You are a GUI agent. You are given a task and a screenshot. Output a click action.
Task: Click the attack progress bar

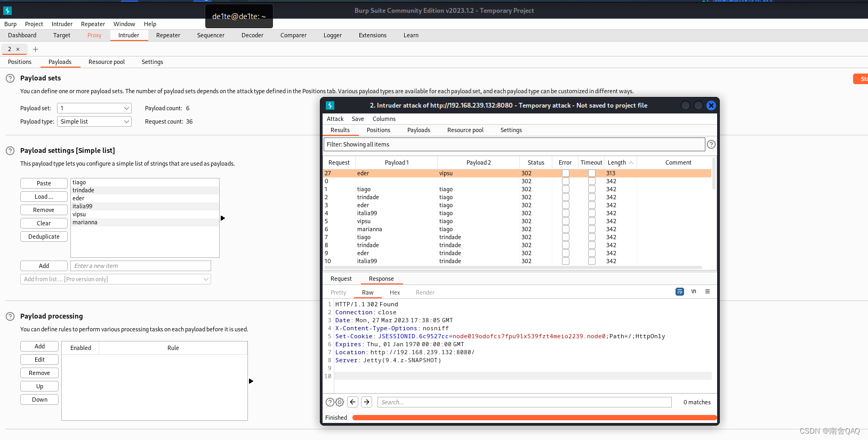coord(534,418)
